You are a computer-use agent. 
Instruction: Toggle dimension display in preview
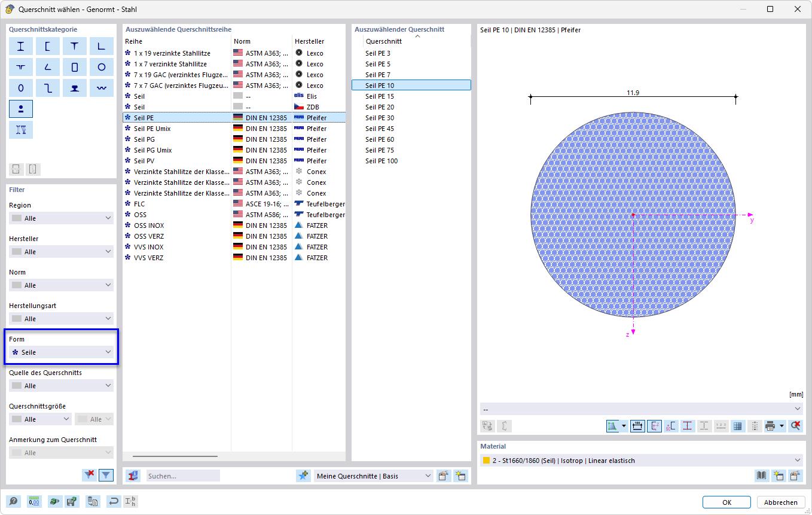tap(637, 426)
